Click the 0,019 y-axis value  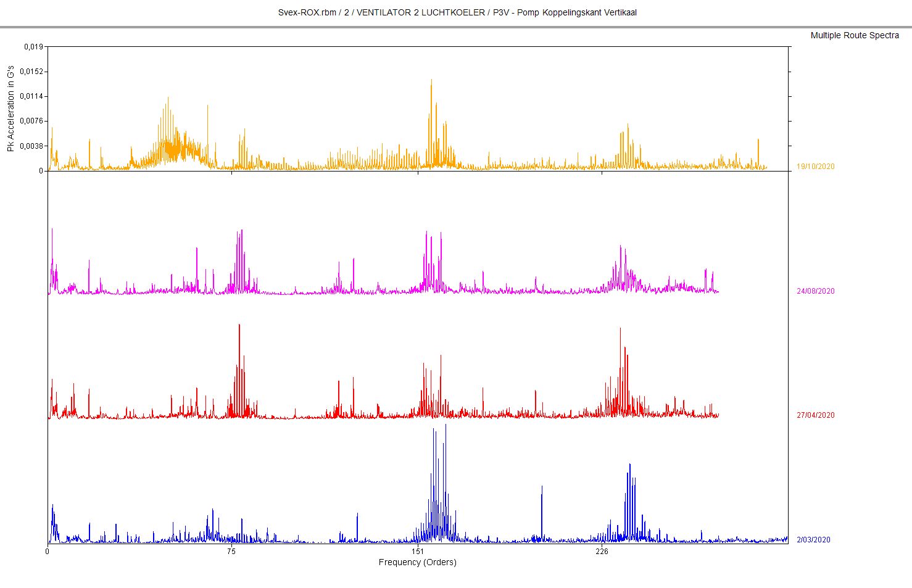coord(33,47)
